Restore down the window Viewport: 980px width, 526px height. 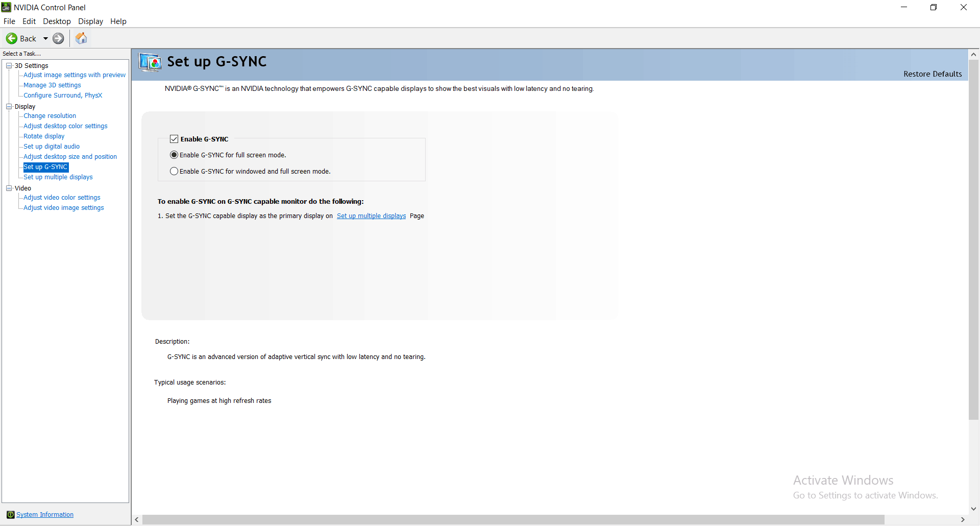point(934,7)
